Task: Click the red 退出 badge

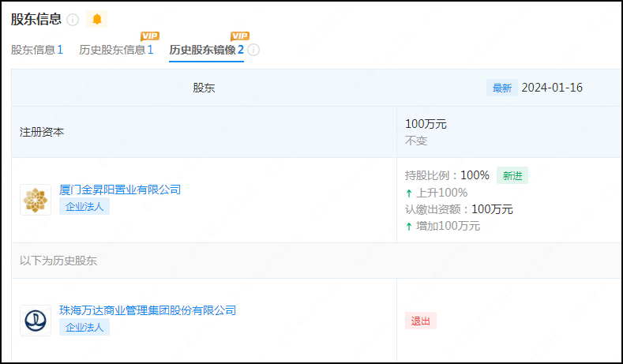Action: pos(421,321)
